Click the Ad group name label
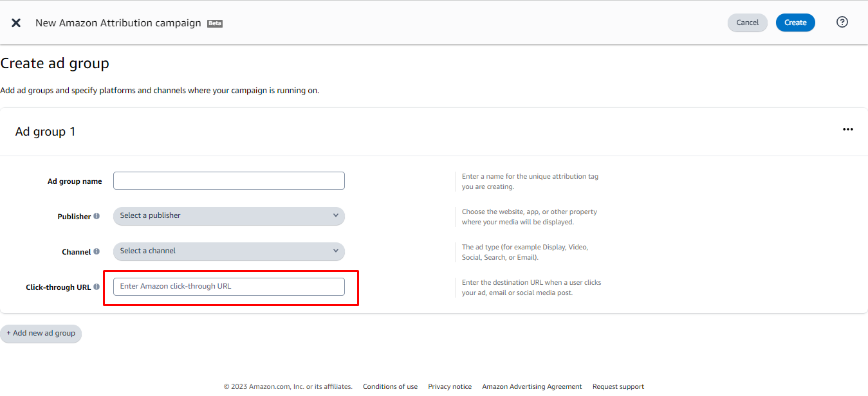The image size is (868, 396). 75,181
